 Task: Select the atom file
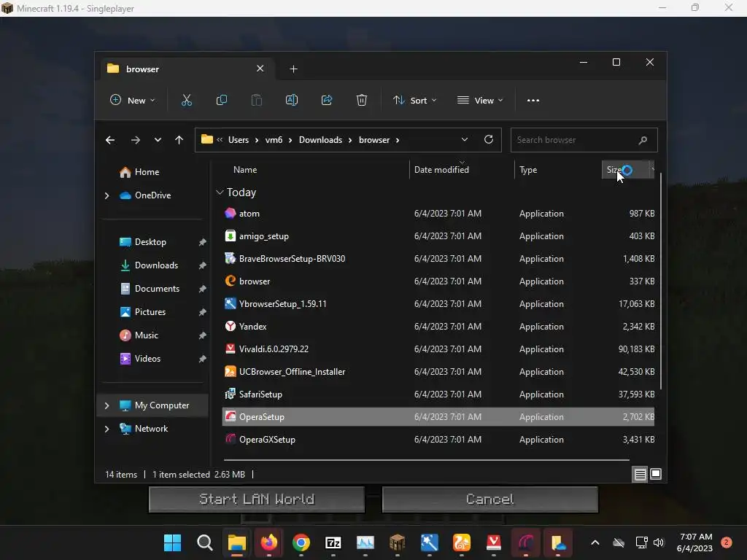(438, 214)
